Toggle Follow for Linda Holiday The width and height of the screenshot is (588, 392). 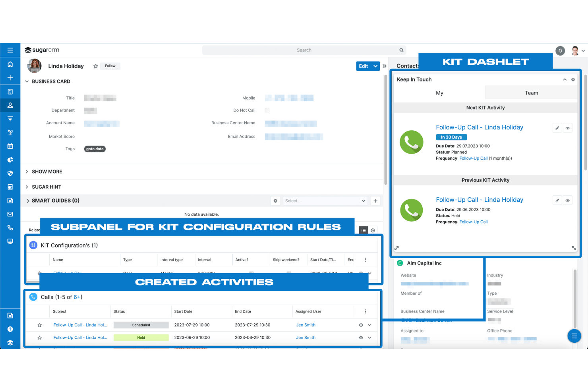110,66
